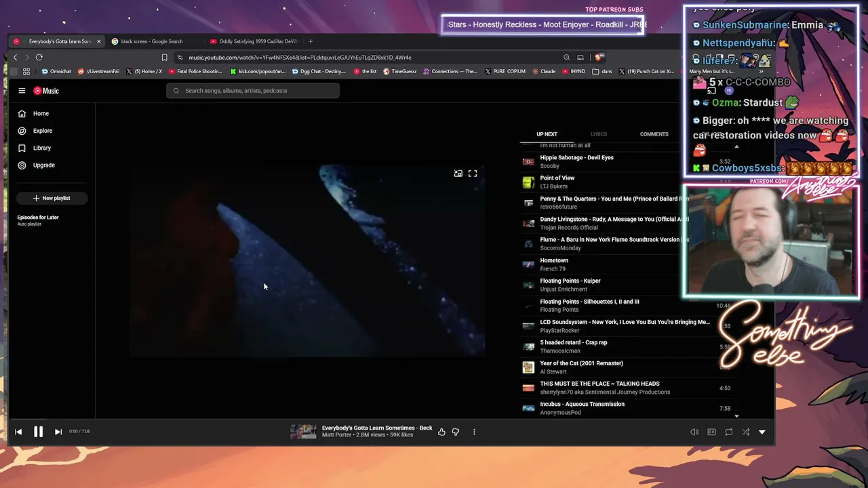Open browser zoom magnifier icon
868x488 pixels.
(x=566, y=58)
